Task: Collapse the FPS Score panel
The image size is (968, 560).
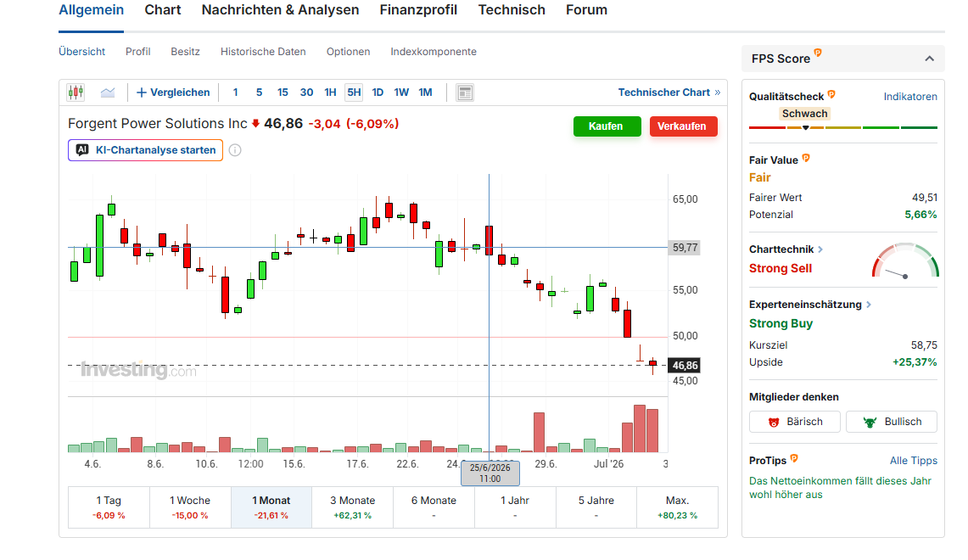Action: pos(929,59)
